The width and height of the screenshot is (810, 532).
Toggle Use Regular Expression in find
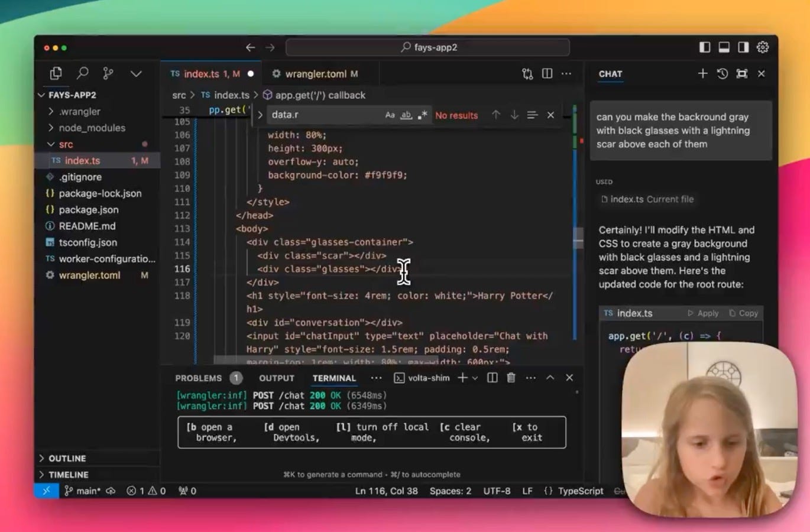tap(422, 115)
